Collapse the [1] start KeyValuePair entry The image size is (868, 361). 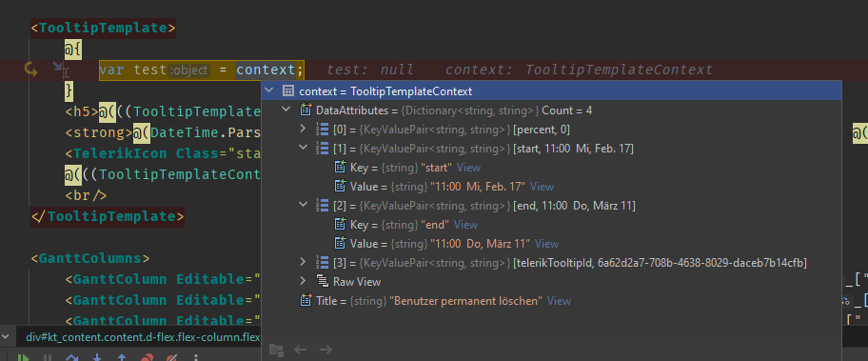(x=303, y=148)
